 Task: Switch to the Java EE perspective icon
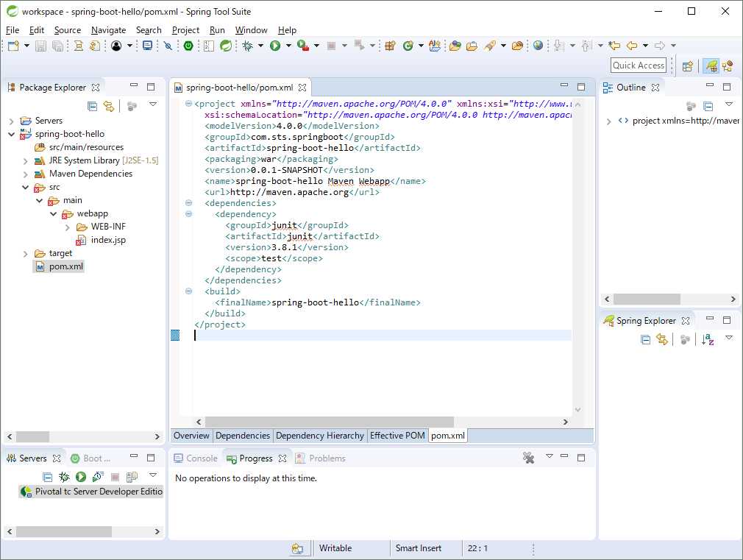[x=728, y=66]
